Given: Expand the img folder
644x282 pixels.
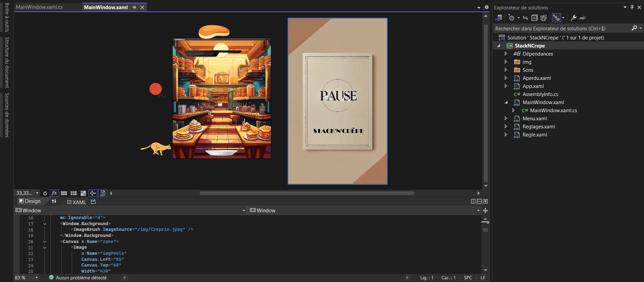Looking at the screenshot, I should point(506,62).
